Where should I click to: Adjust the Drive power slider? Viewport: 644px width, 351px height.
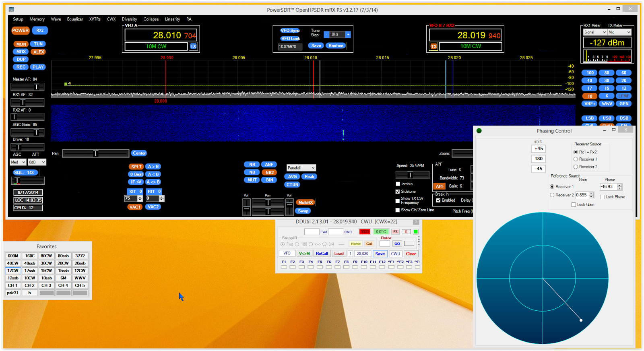click(27, 147)
